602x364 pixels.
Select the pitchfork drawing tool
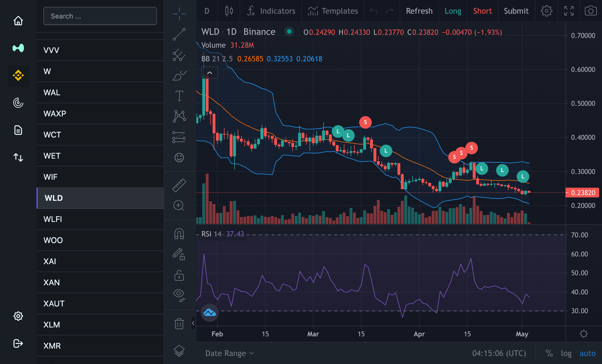[179, 55]
